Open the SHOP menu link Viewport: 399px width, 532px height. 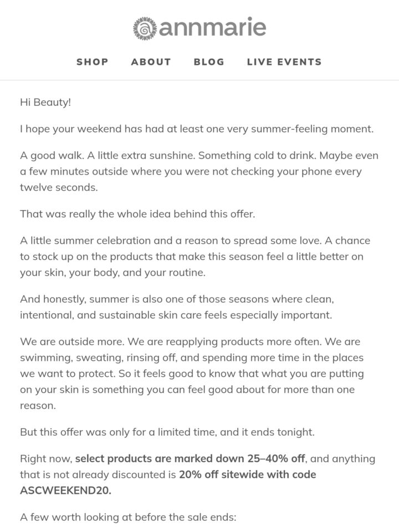[93, 62]
